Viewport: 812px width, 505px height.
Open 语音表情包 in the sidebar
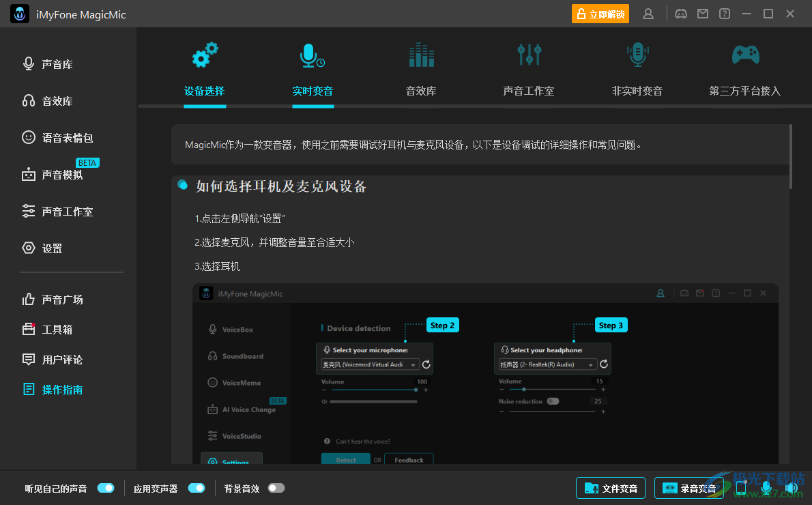click(57, 138)
